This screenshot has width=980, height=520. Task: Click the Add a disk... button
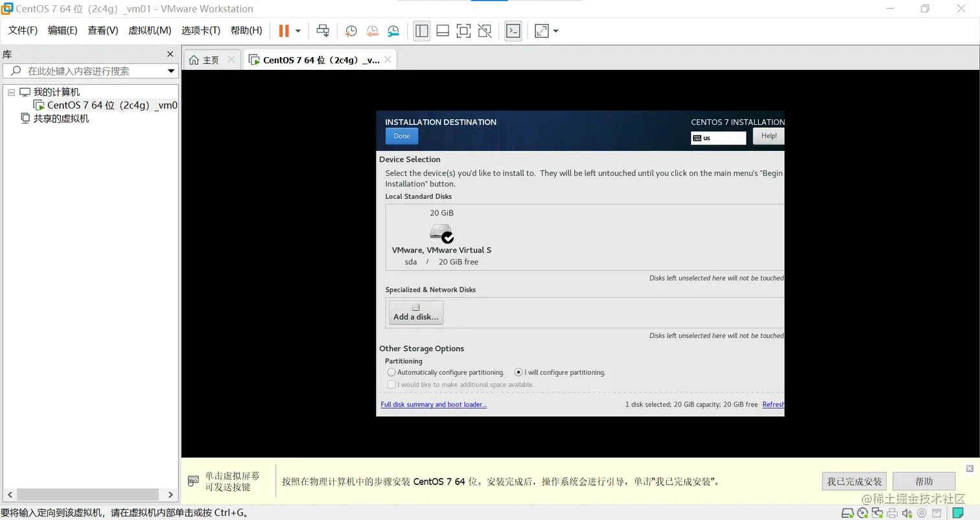(416, 313)
